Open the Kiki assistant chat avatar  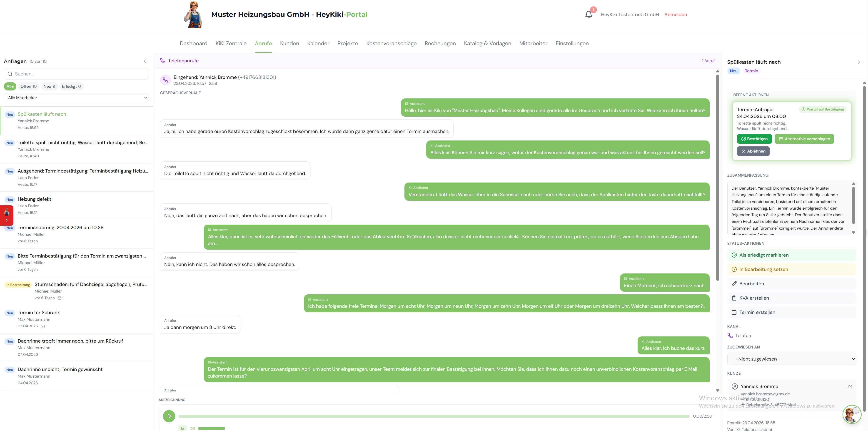click(x=851, y=414)
